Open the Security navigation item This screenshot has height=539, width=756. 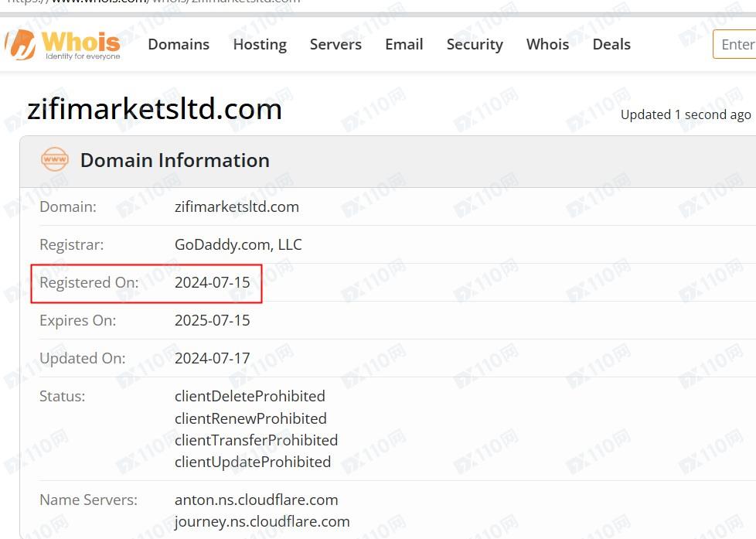pos(475,44)
